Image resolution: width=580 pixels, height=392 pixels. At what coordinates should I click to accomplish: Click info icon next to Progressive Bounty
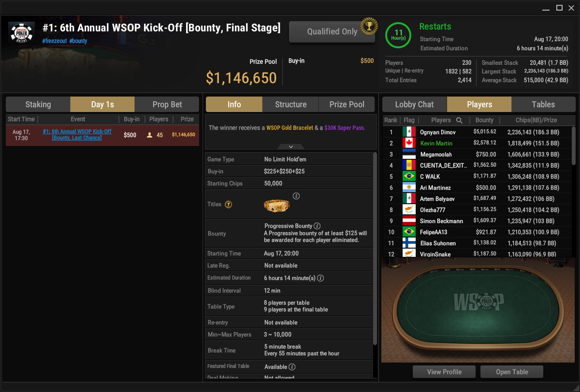(317, 226)
